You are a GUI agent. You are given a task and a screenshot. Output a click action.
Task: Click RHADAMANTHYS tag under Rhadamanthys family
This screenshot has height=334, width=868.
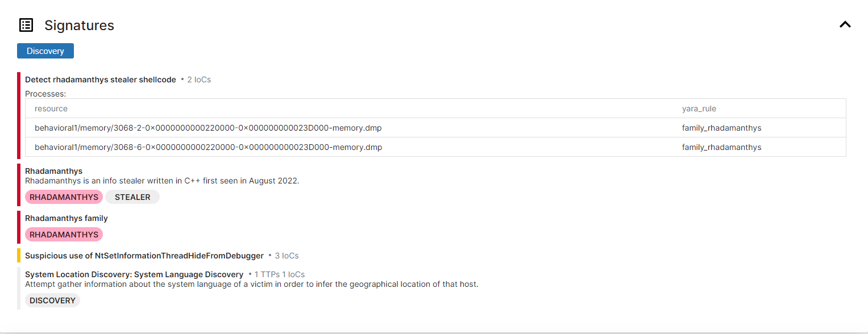click(x=64, y=235)
